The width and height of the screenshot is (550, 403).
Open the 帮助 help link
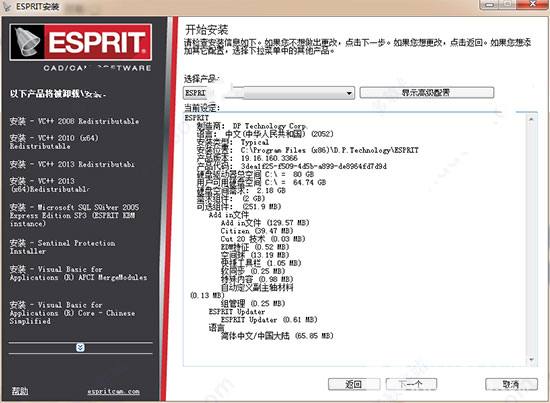pos(20,391)
